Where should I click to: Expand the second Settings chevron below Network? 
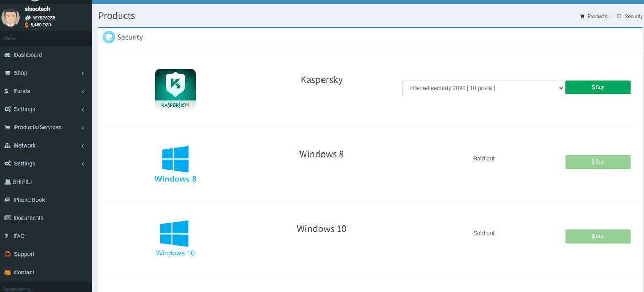83,164
